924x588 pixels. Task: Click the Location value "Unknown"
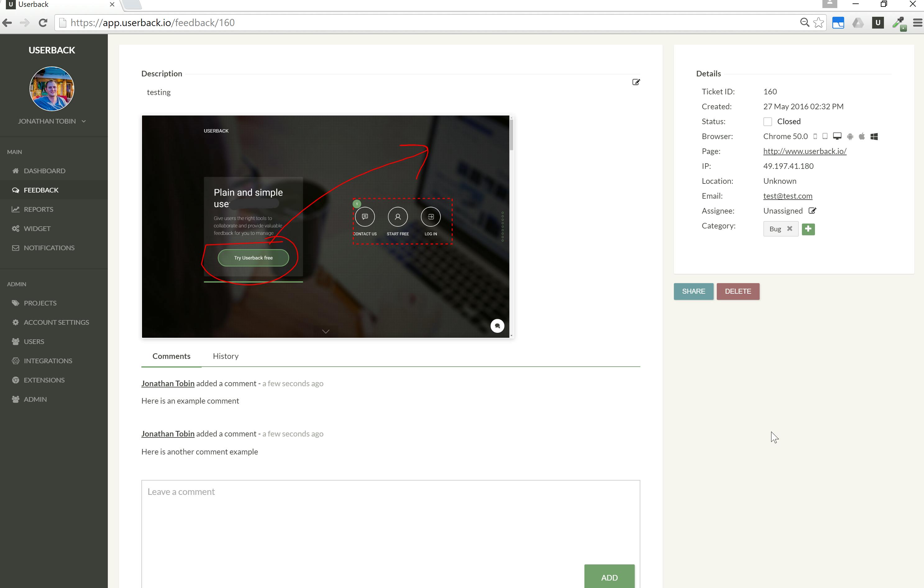(x=779, y=181)
